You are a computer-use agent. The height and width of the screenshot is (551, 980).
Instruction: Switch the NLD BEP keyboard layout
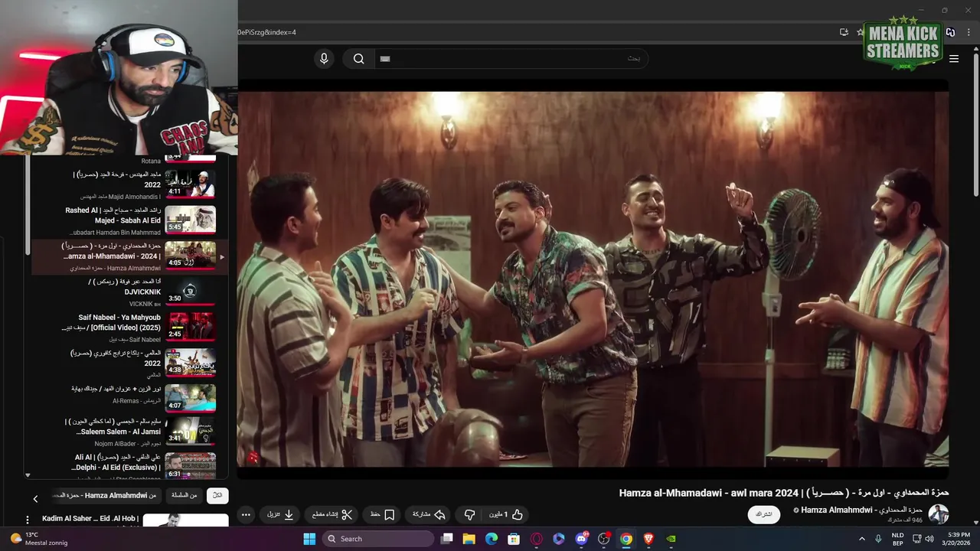pyautogui.click(x=897, y=539)
